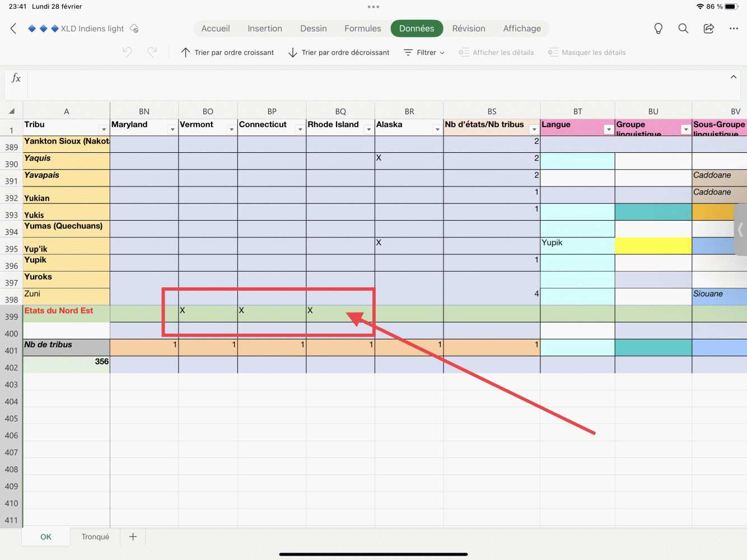Open filter arrow for Maryland column

point(172,129)
